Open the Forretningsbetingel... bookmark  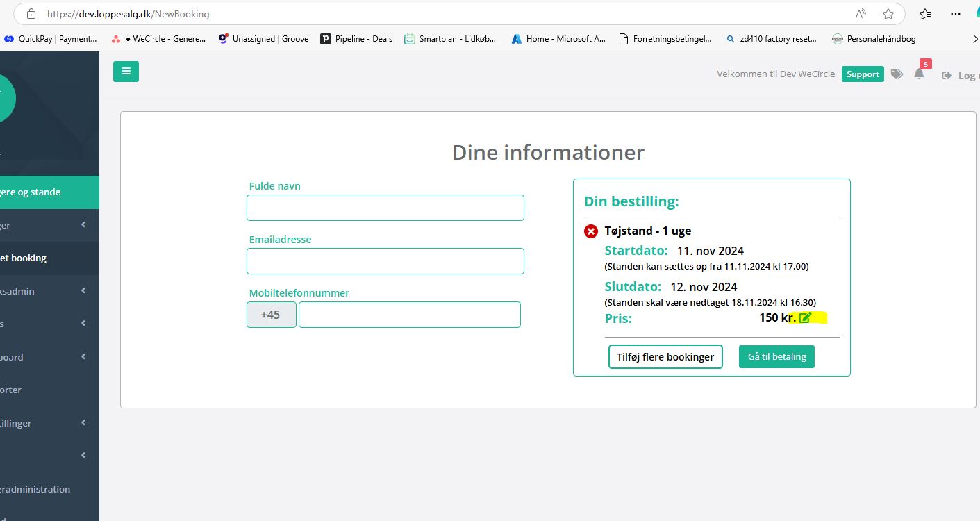click(x=665, y=39)
